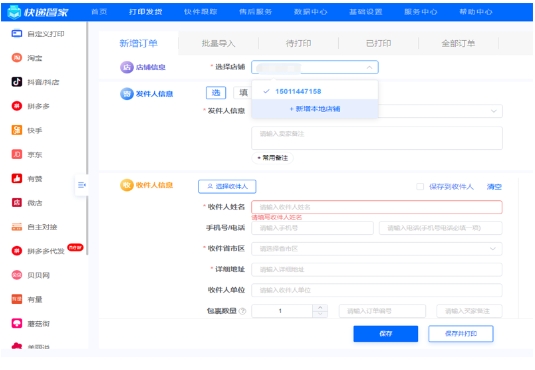The image size is (535, 370).
Task: Open 售后服务 in the top menu
Action: (256, 12)
